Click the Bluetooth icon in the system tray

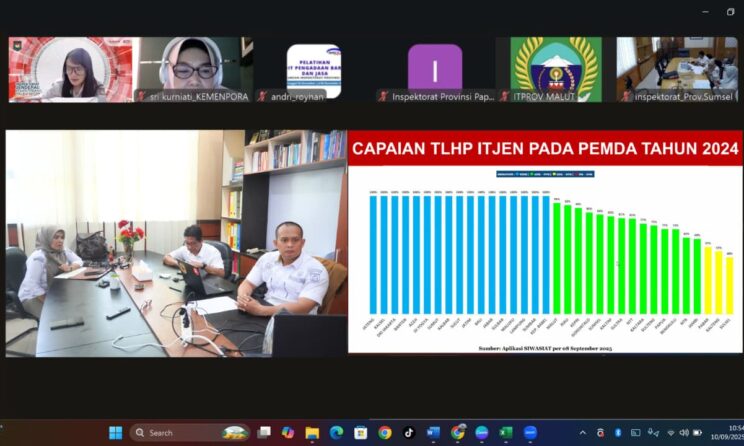pos(618,432)
